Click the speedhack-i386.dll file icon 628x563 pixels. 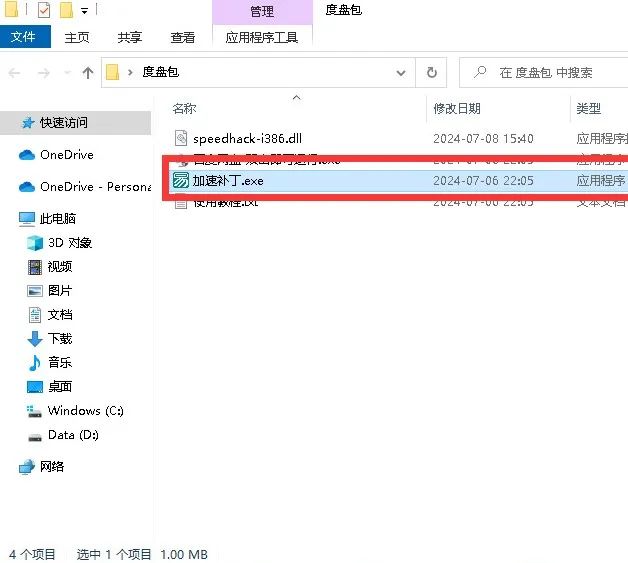tap(181, 138)
